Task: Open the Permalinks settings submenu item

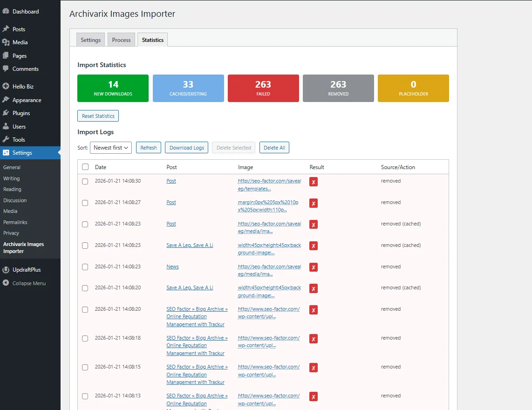Action: pyautogui.click(x=14, y=222)
